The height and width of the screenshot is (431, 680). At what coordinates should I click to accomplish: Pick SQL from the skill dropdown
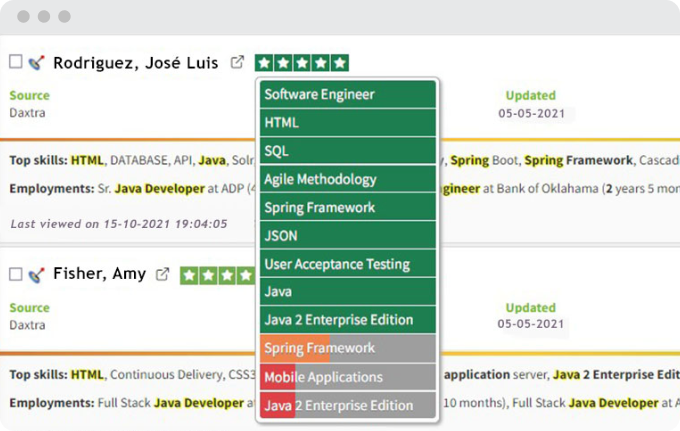(x=347, y=151)
